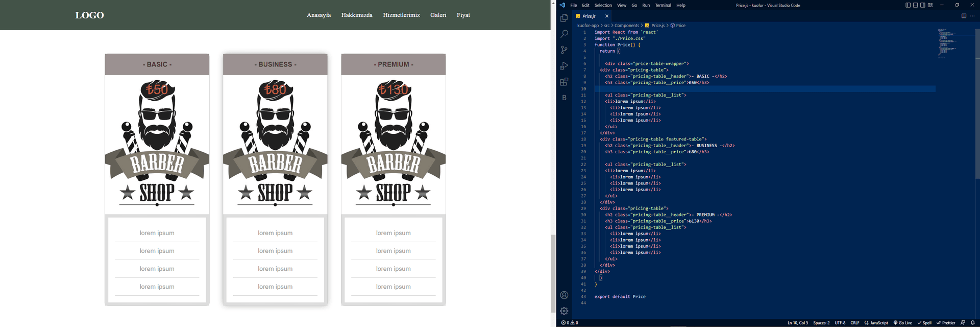Toggle the bottom panel layout button
Viewport: 980px width, 327px height.
coord(915,5)
